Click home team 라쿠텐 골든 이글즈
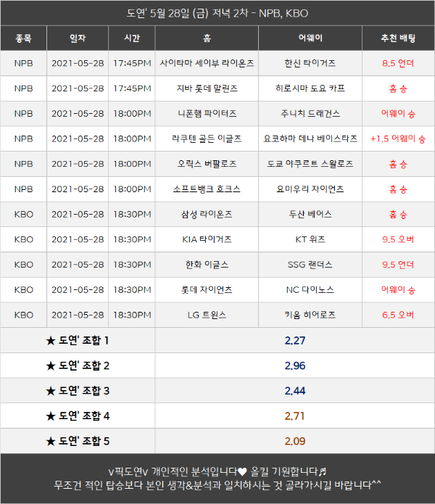This screenshot has height=504, width=435. (207, 139)
